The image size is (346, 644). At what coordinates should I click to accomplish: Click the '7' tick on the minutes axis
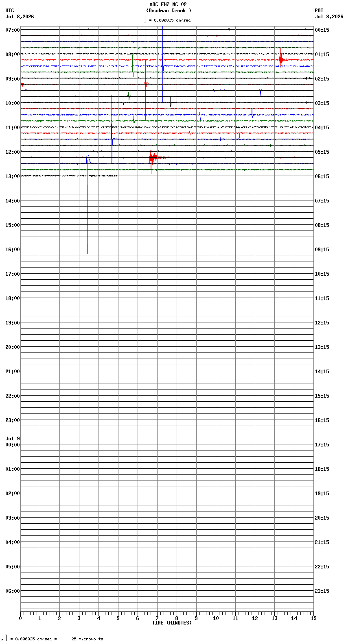point(157,618)
